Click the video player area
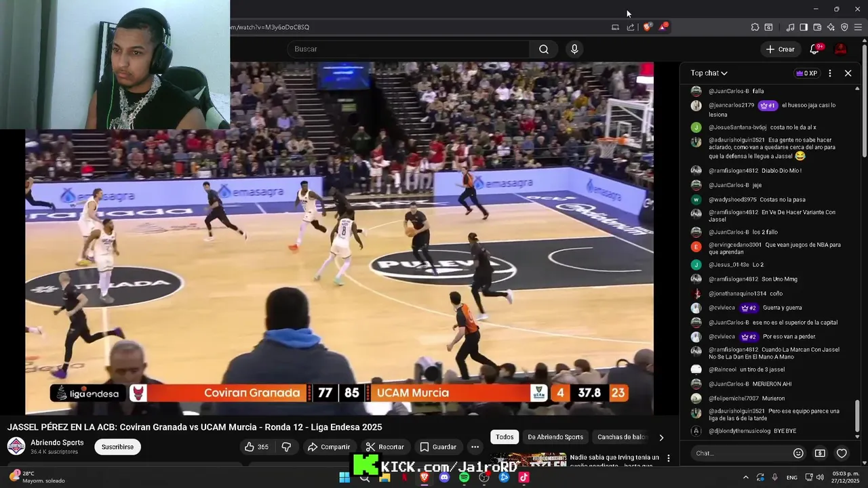 point(339,239)
